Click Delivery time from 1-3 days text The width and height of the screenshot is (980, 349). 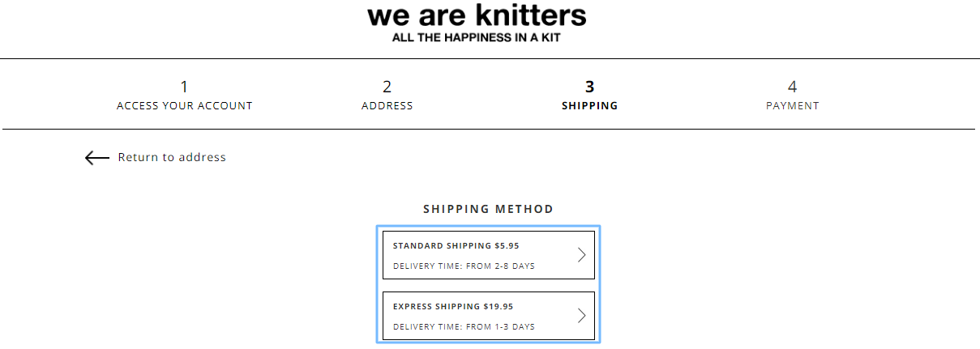[x=464, y=326]
